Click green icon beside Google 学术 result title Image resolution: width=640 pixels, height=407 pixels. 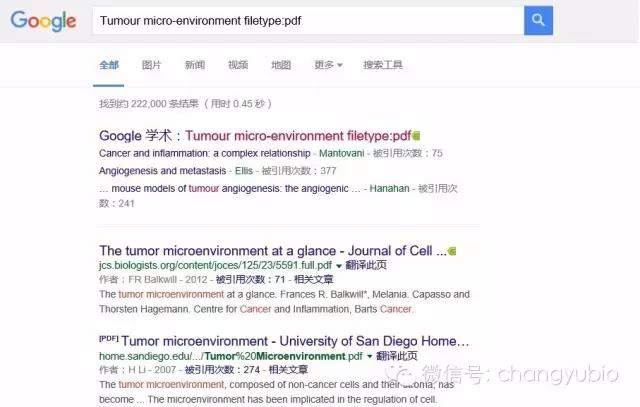click(x=416, y=135)
